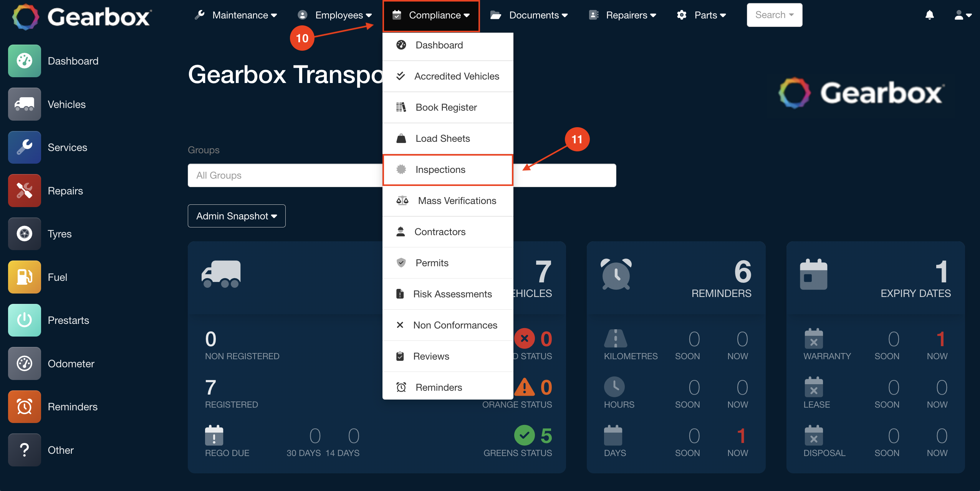Select Load Sheets menu item
Image resolution: width=980 pixels, height=491 pixels.
[448, 138]
